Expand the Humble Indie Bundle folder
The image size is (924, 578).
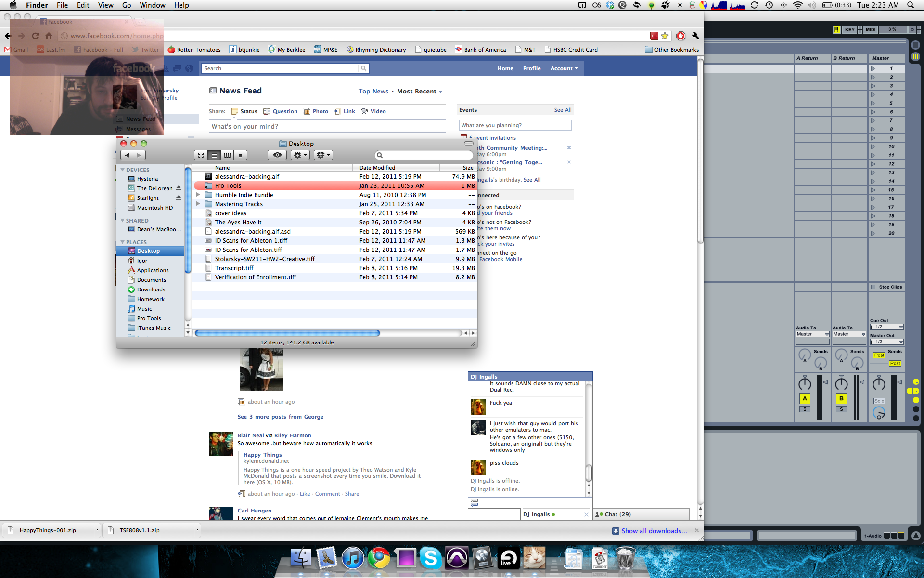tap(198, 195)
